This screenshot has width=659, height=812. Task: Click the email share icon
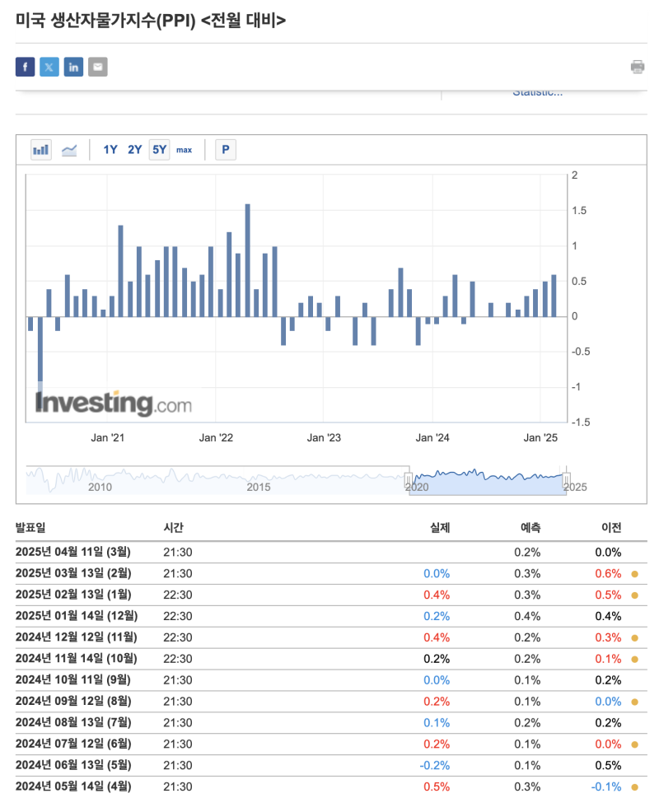98,68
